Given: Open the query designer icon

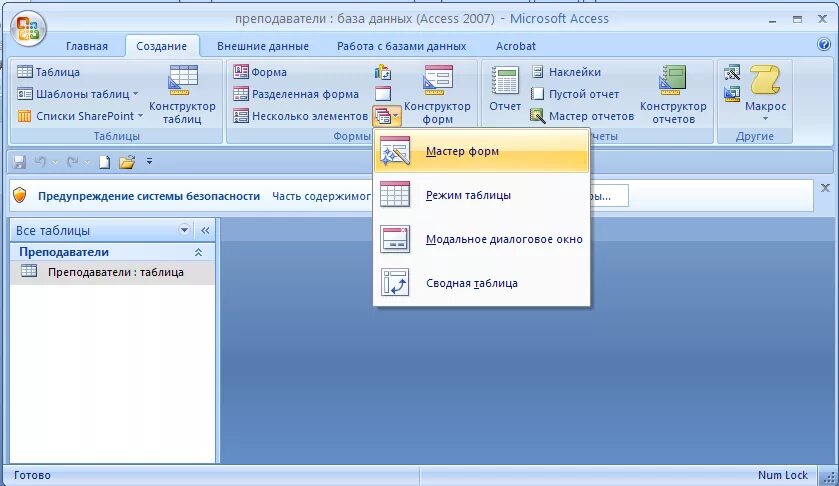Looking at the screenshot, I should (732, 94).
